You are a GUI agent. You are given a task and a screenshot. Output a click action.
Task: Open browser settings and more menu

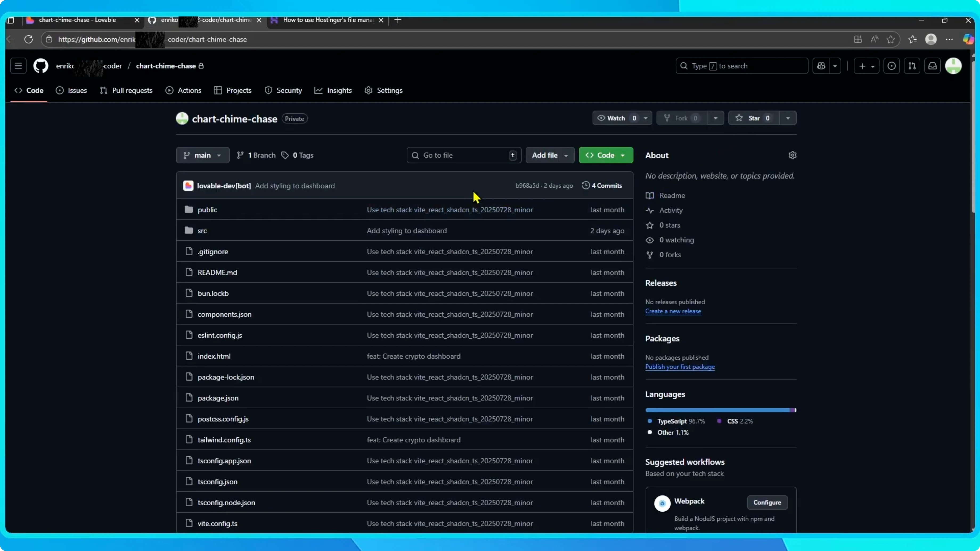tap(950, 39)
